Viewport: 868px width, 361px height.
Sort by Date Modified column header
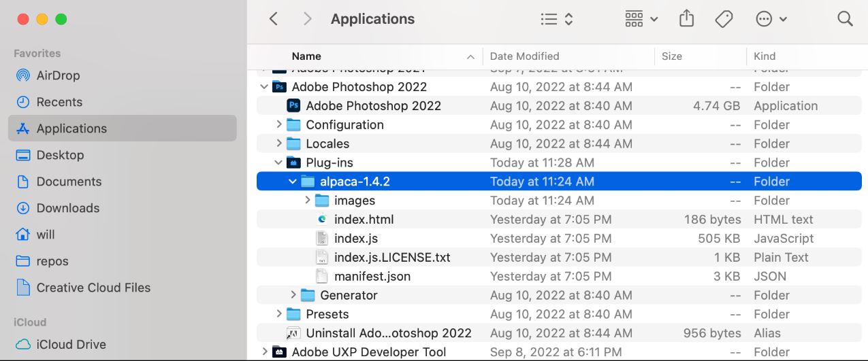[x=524, y=56]
